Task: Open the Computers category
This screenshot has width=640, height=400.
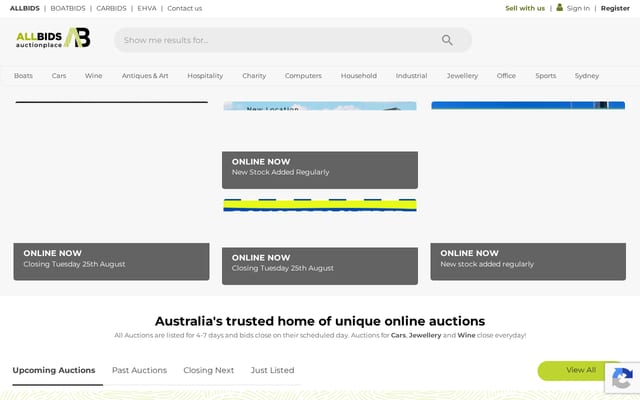Action: (x=303, y=76)
